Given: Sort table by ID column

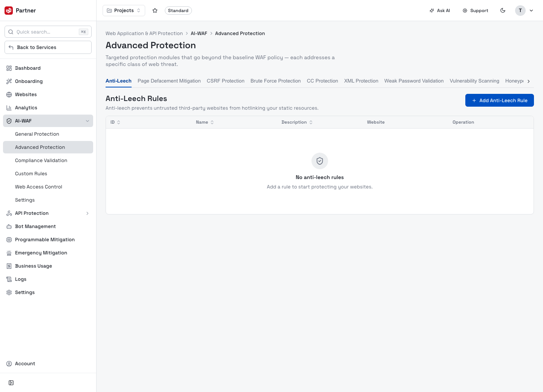Looking at the screenshot, I should pos(115,122).
